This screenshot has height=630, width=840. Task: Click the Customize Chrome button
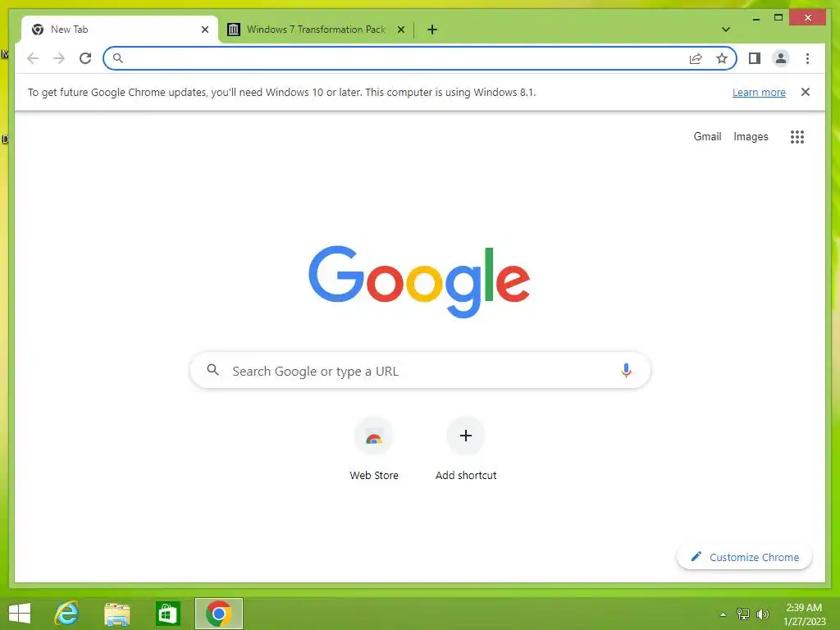tap(744, 557)
